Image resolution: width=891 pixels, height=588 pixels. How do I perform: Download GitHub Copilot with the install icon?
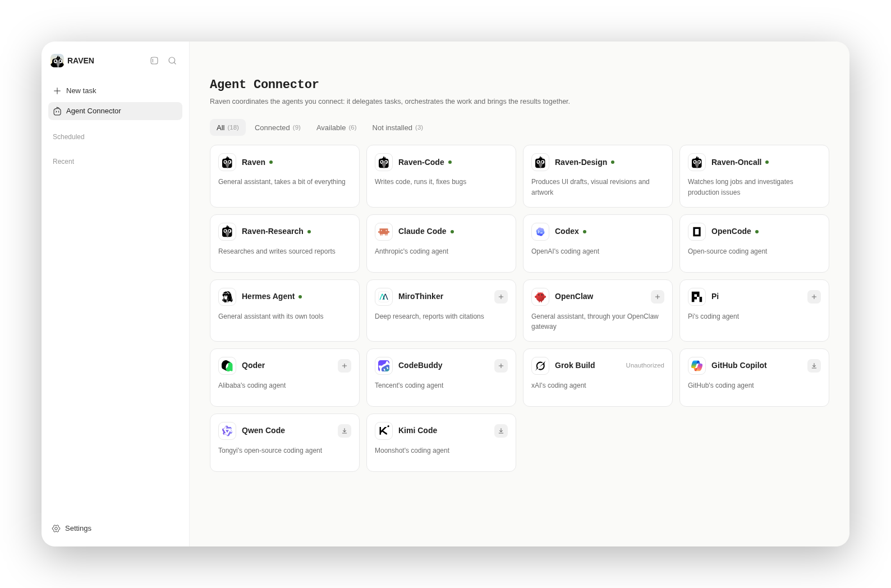tap(814, 366)
